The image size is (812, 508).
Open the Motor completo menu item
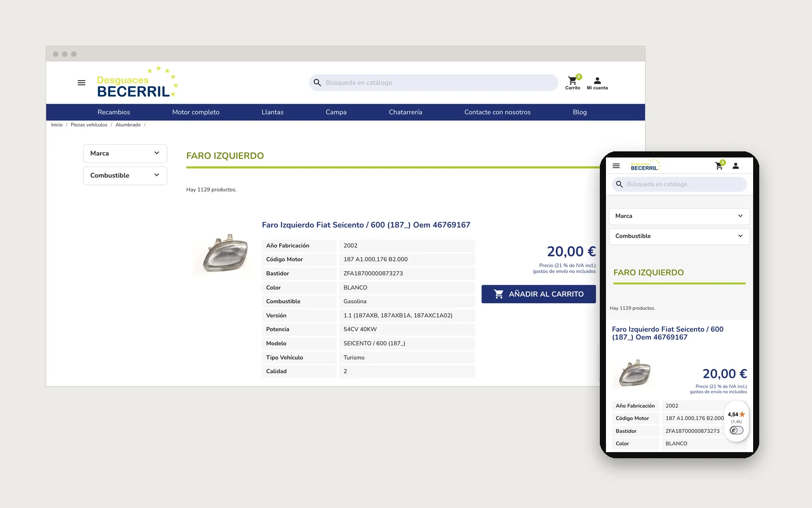tap(196, 112)
